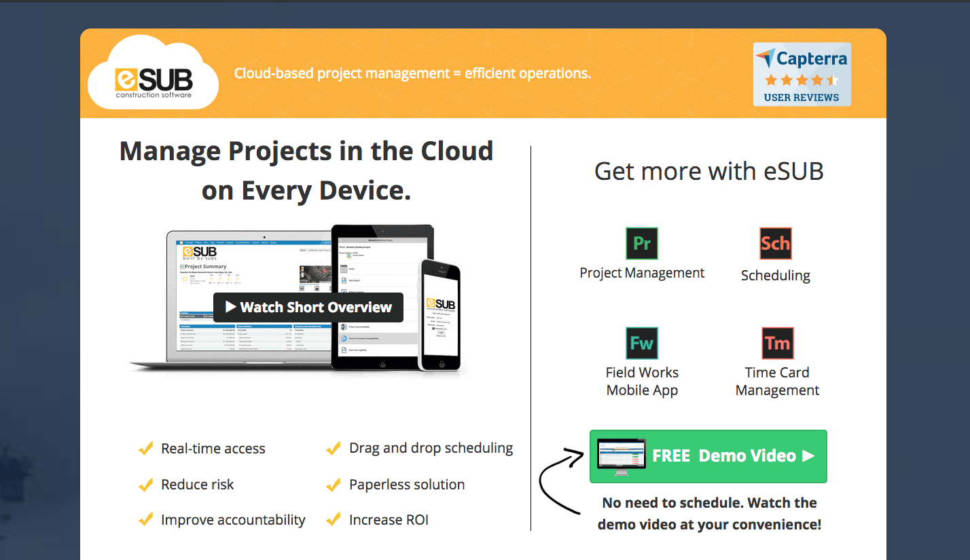Click the Capterra star rating

coord(802,80)
